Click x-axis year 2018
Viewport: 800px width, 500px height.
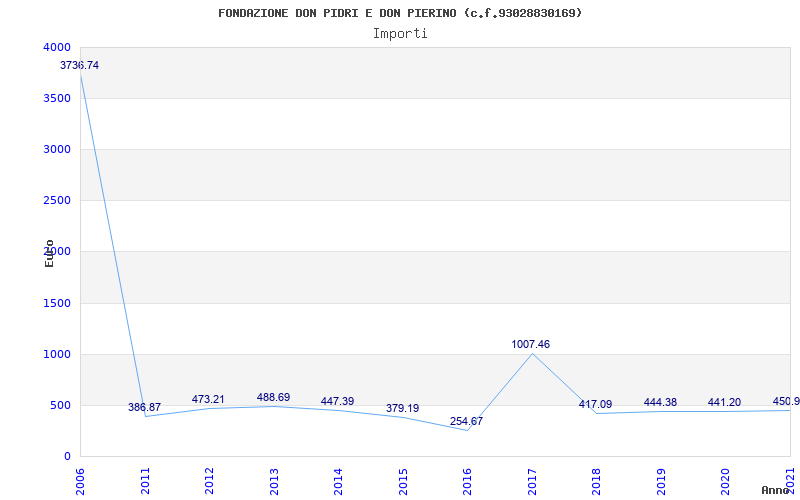596,482
